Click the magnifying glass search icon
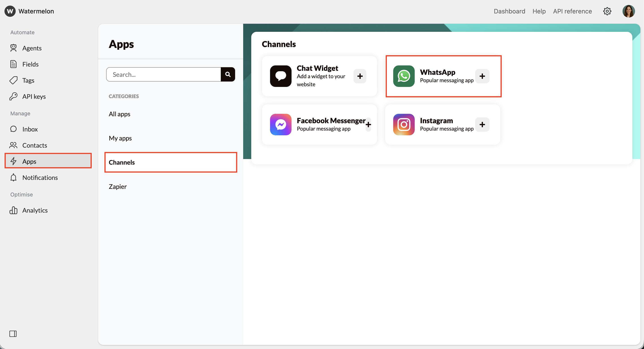This screenshot has width=644, height=349. click(x=228, y=74)
